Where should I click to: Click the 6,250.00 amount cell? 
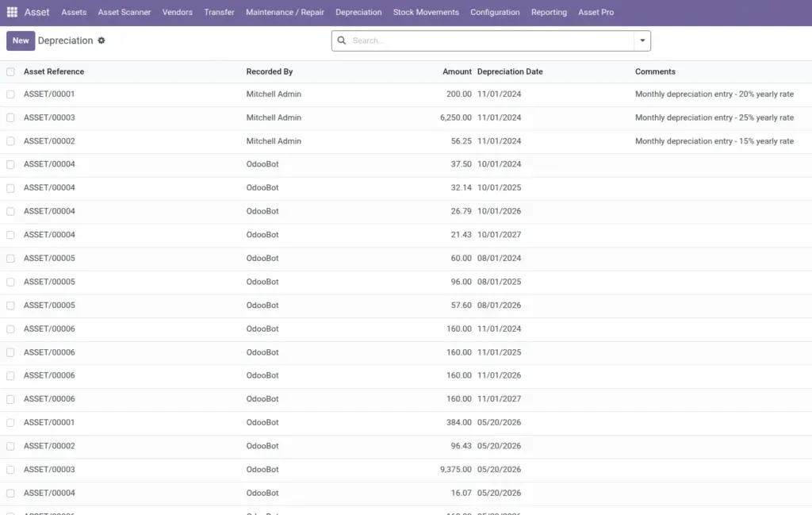[456, 117]
